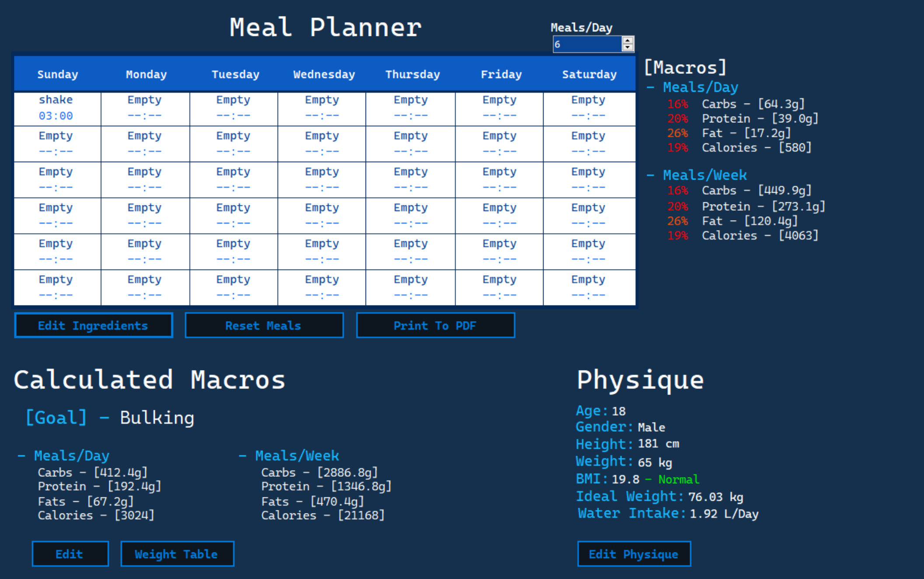Click inside the Meals/Day number field
924x579 pixels.
click(x=586, y=43)
